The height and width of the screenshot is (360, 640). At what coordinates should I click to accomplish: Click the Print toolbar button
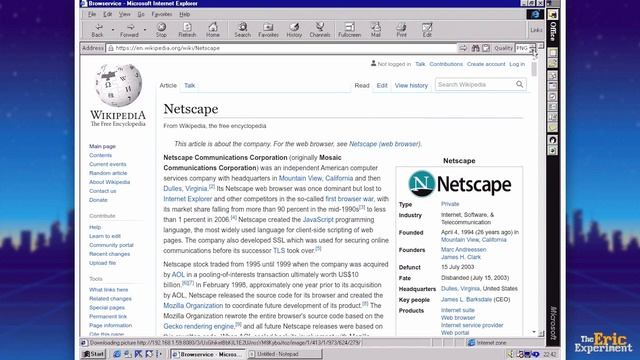(x=401, y=30)
